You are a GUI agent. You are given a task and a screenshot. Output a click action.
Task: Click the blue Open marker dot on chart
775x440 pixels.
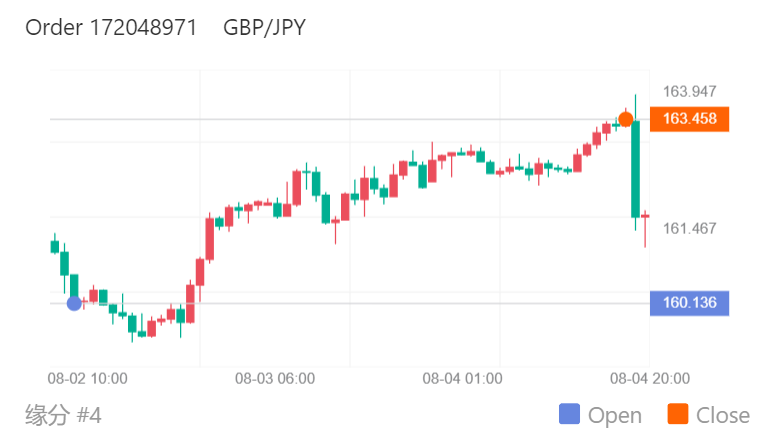coord(74,303)
